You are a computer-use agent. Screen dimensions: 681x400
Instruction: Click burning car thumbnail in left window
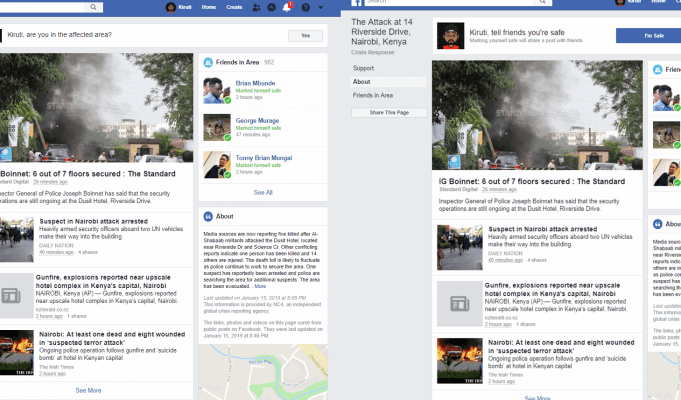click(x=17, y=353)
